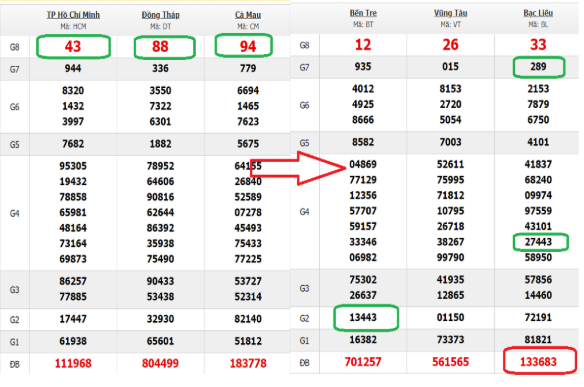
Task: Click G5 number 7682
Action: click(x=73, y=144)
